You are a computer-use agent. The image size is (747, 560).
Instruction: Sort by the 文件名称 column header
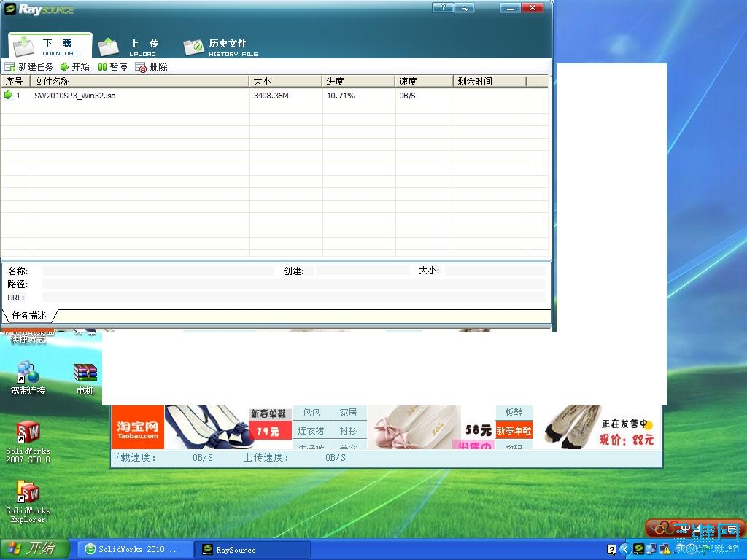139,82
